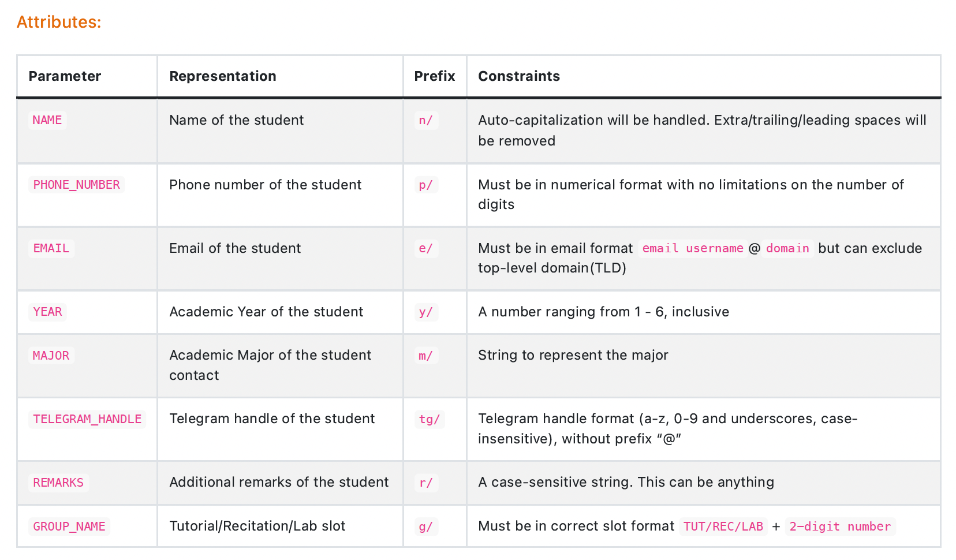Click the EMAIL parameter code tag
Image resolution: width=956 pixels, height=560 pixels.
51,248
